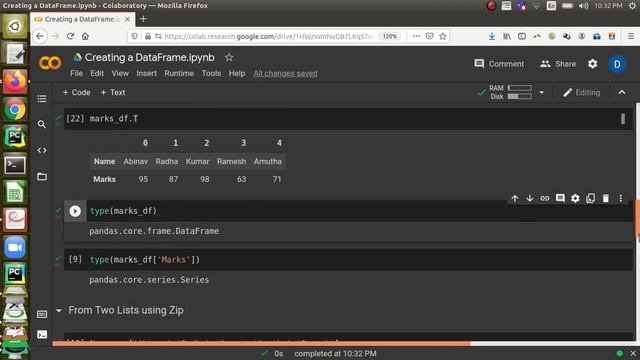The width and height of the screenshot is (640, 360).
Task: Click horizontal scrollbar at bottom
Action: coord(261,344)
